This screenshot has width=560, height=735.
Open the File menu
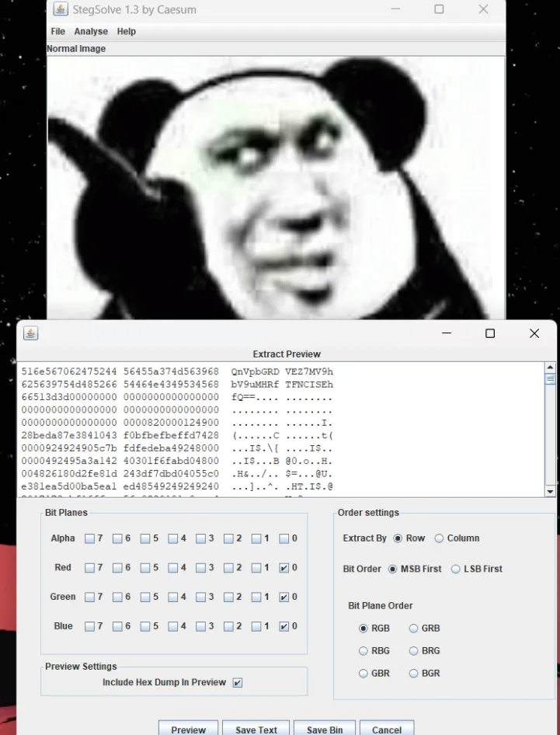click(57, 31)
